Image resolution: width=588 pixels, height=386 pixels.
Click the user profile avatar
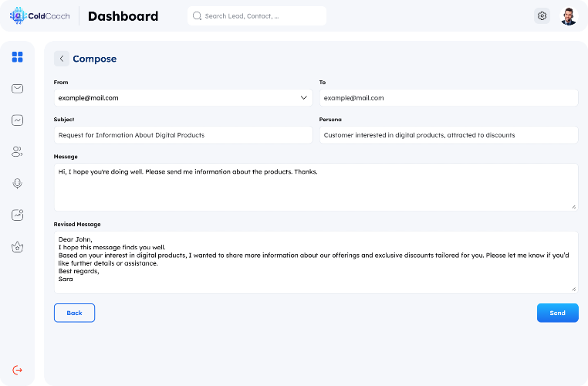point(569,16)
